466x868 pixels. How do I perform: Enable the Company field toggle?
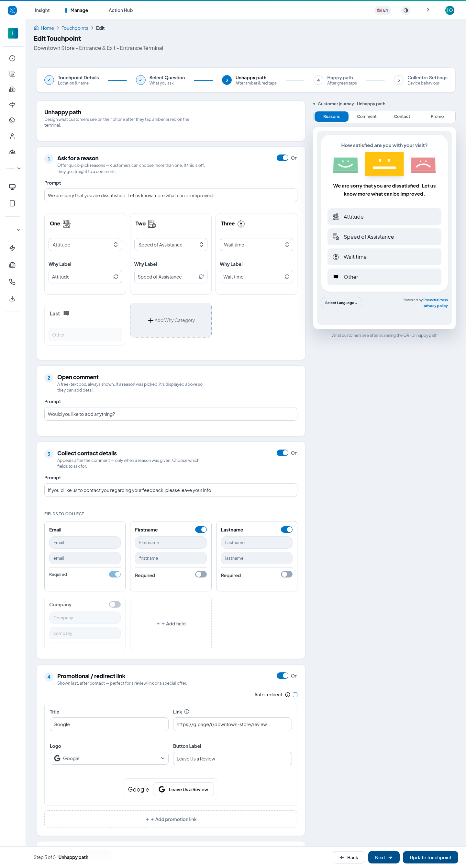point(115,604)
